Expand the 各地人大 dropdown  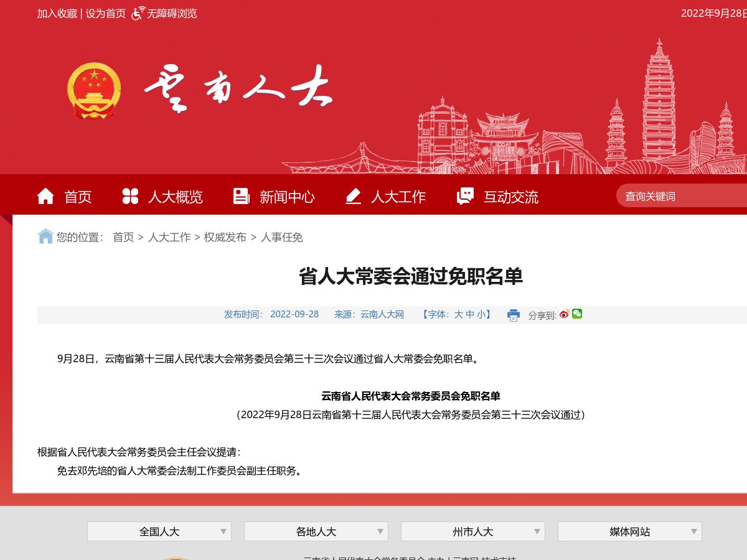[316, 531]
